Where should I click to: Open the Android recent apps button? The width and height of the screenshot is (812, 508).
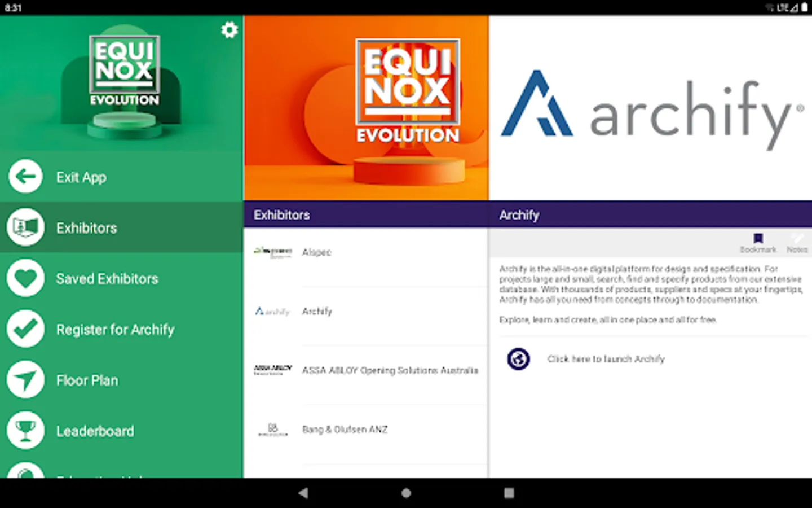point(509,493)
